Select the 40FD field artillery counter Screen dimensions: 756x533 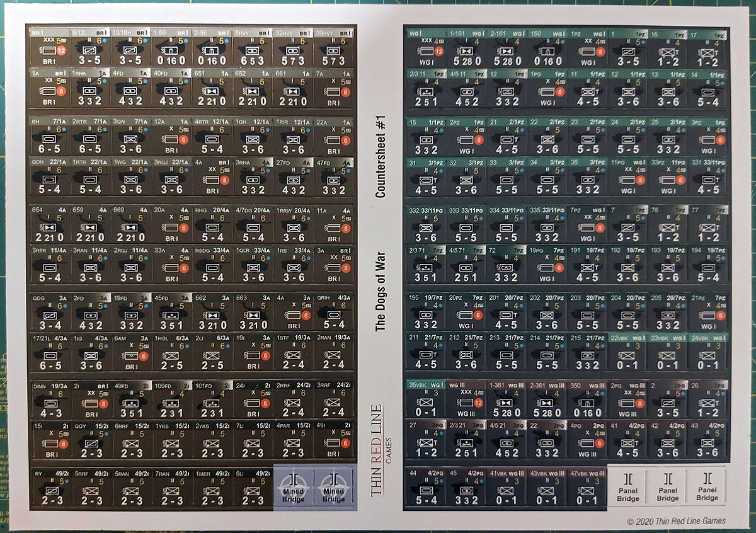(171, 87)
